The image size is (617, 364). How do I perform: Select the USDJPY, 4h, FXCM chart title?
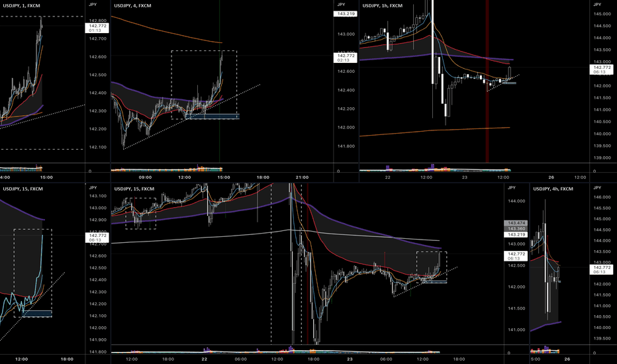click(x=553, y=189)
